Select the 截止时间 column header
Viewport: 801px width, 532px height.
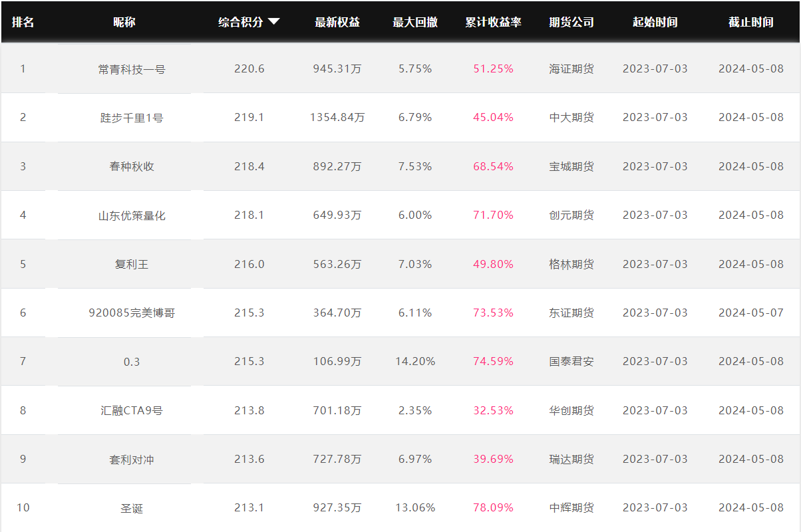coord(751,22)
